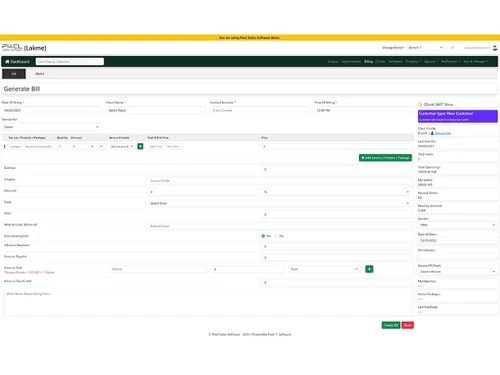Image resolution: width=500 pixels, height=375 pixels.
Task: Click the red Reset button
Action: pos(408,325)
